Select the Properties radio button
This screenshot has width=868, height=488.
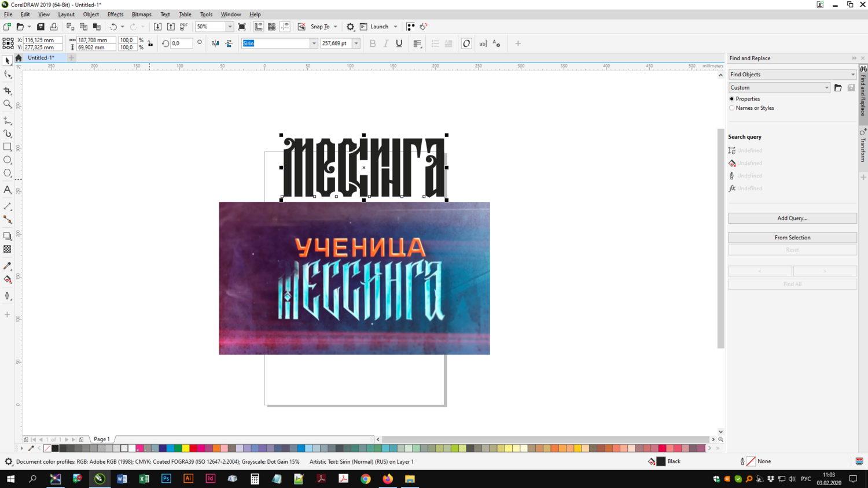(x=732, y=99)
